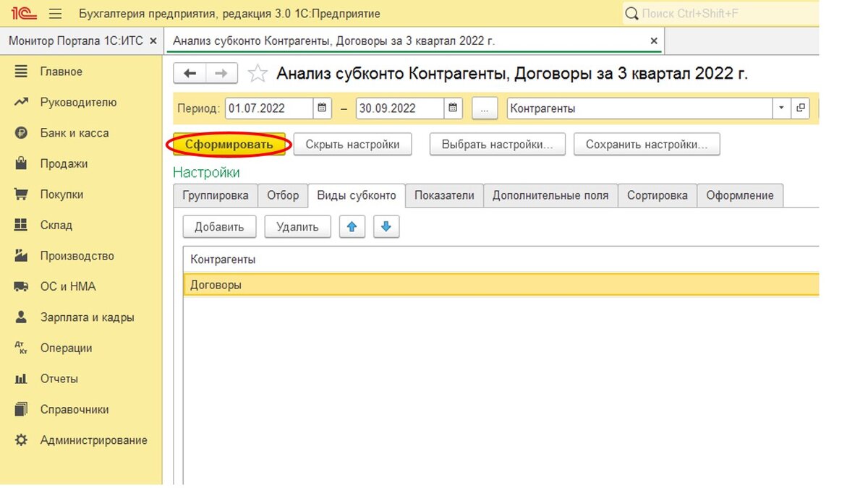Go back with the left arrow button
This screenshot has height=488, width=868.
190,73
